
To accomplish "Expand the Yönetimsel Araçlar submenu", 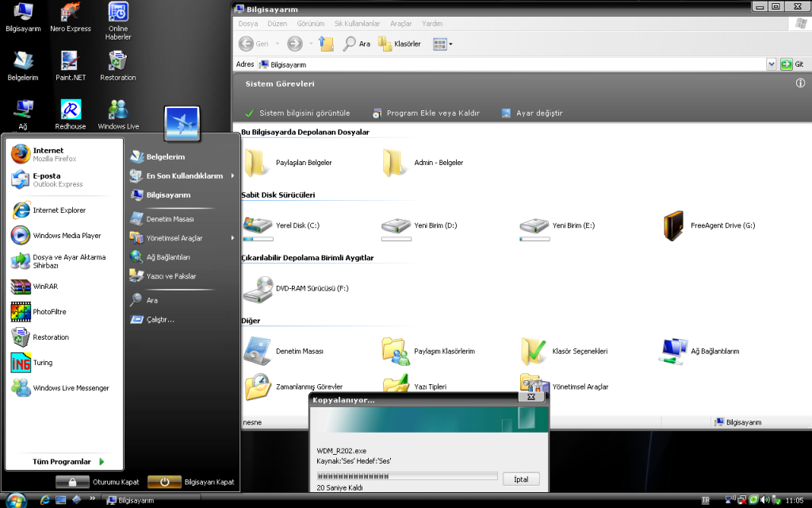I will [x=174, y=237].
